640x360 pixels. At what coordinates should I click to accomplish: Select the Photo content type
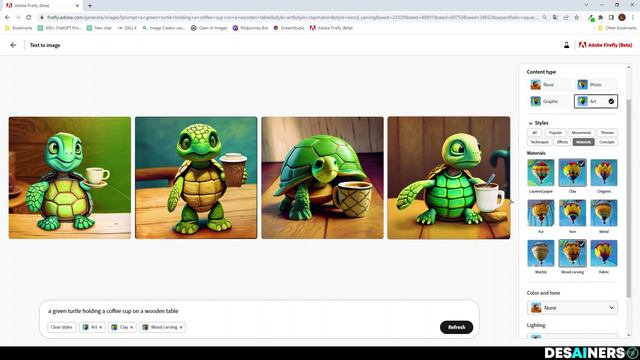[596, 84]
